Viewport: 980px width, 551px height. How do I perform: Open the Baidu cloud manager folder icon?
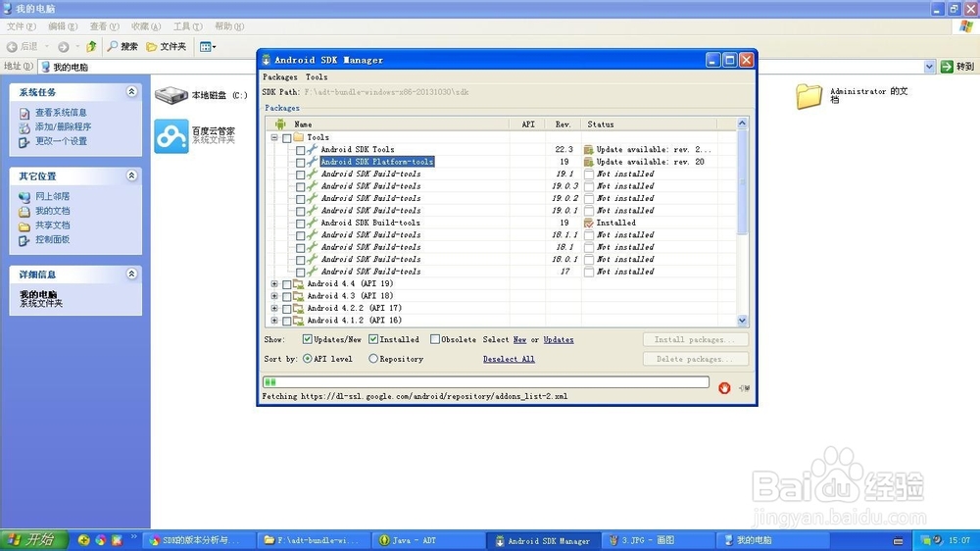[171, 135]
